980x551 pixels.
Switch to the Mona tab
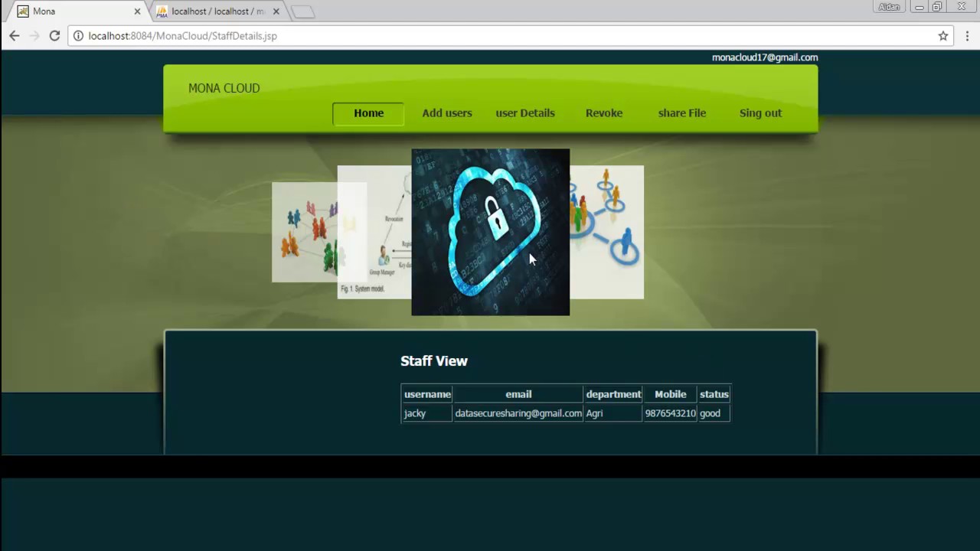click(77, 11)
